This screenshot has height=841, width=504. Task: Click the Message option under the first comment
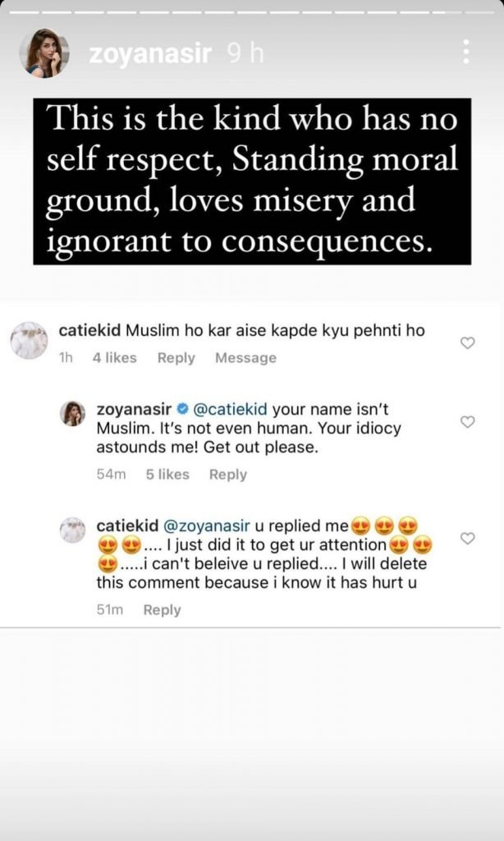pyautogui.click(x=245, y=358)
